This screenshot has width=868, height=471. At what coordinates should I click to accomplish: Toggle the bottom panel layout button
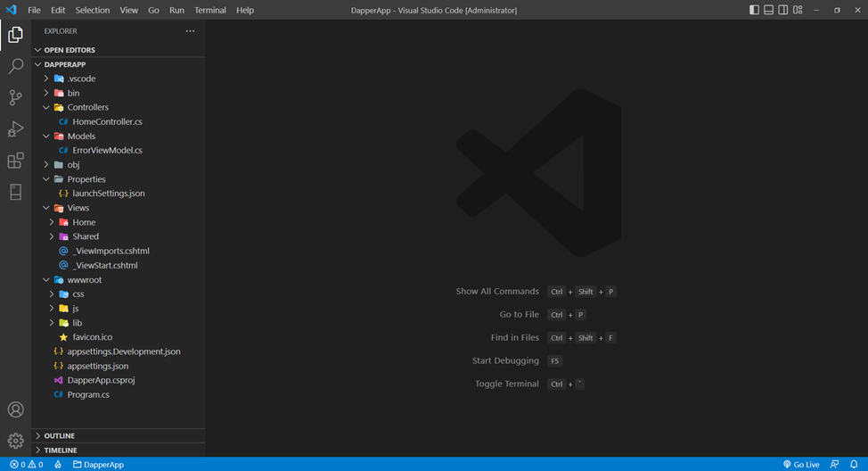tap(768, 10)
